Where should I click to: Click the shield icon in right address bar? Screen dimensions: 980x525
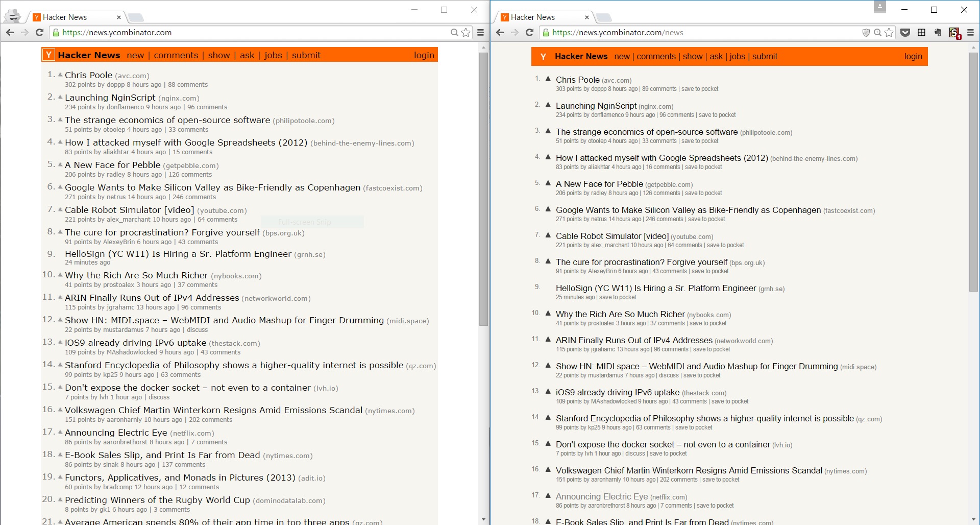(x=866, y=32)
